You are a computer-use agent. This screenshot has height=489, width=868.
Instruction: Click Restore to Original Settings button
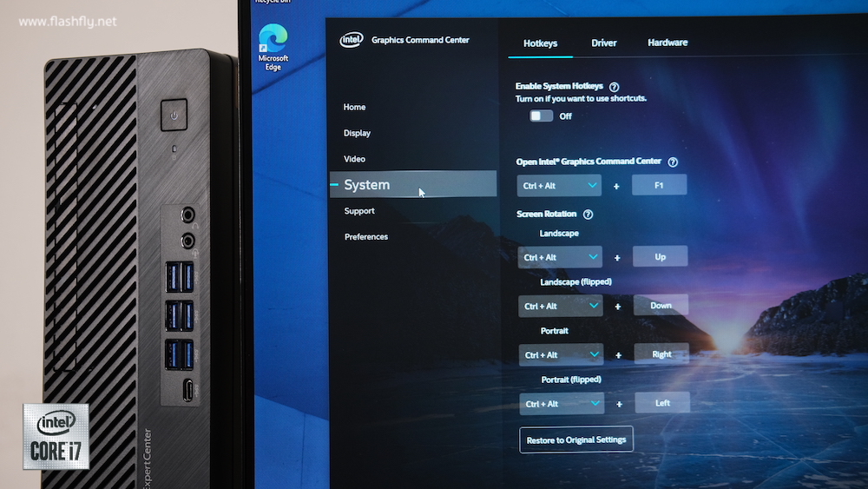[x=576, y=439]
